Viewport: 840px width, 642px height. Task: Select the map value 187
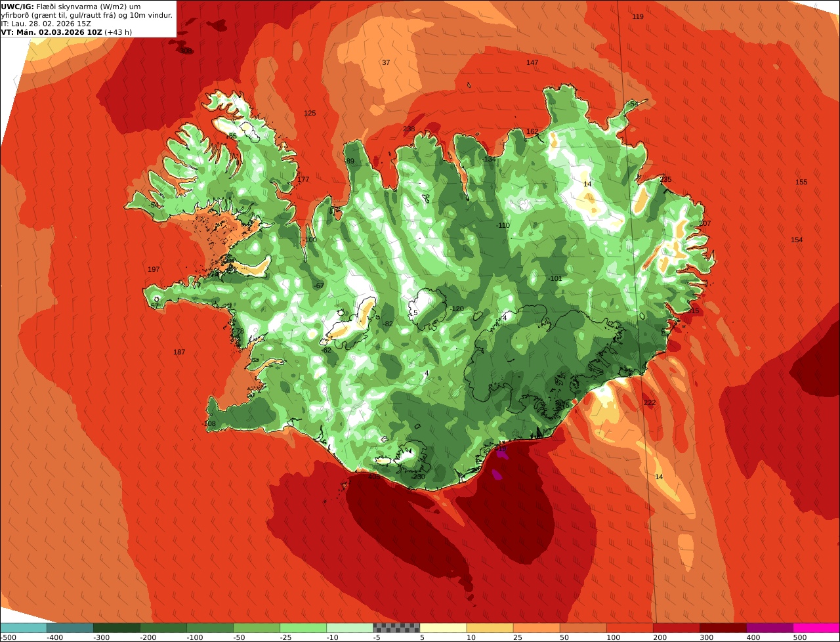pos(179,352)
